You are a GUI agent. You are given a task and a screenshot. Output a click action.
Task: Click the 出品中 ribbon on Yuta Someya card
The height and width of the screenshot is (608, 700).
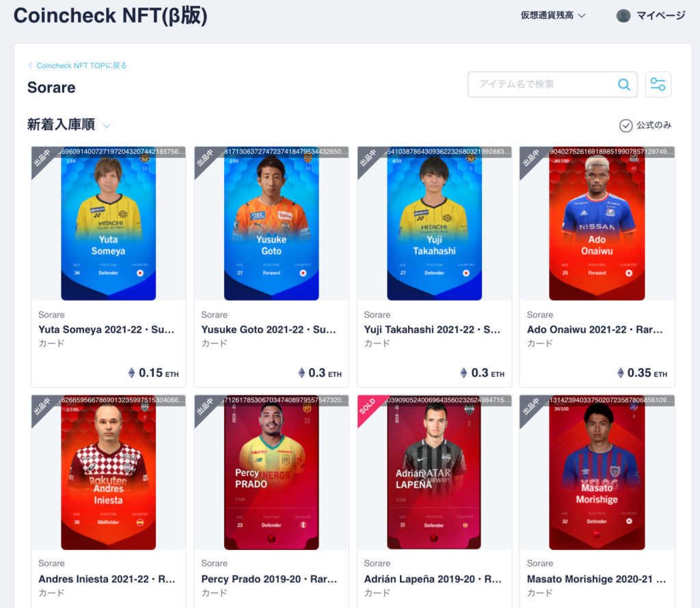click(43, 158)
